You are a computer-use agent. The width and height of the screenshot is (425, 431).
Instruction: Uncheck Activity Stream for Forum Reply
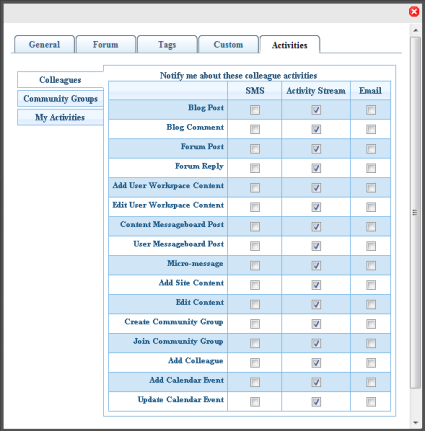tap(316, 168)
